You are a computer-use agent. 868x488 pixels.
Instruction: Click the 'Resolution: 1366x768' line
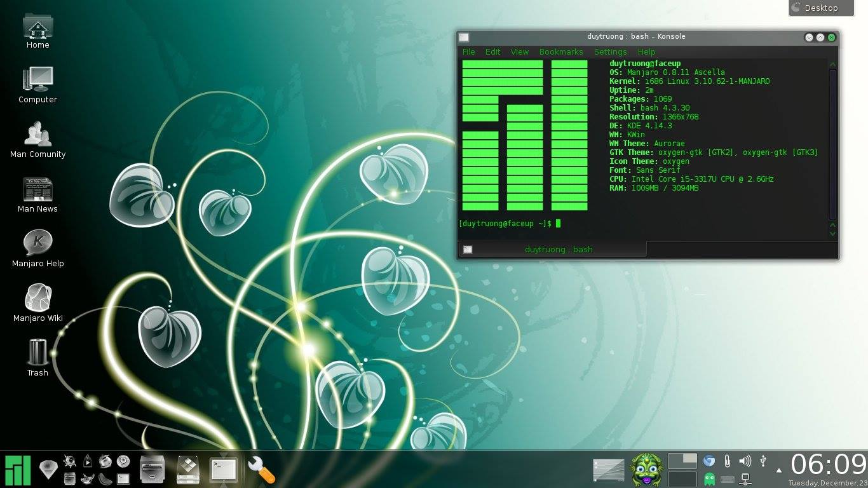[x=654, y=117]
